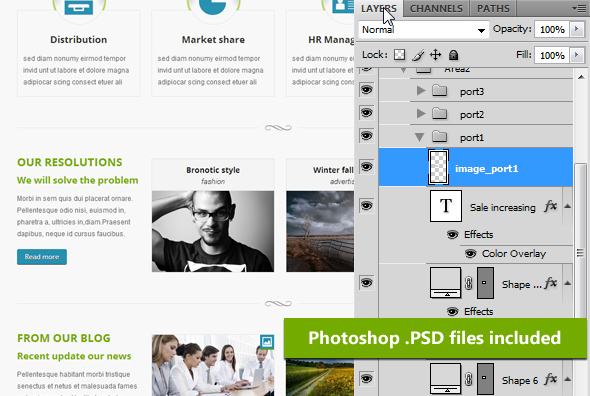Click the OUR RESOLUTIONS heading
Screen dimensions: 590x396
[70, 162]
